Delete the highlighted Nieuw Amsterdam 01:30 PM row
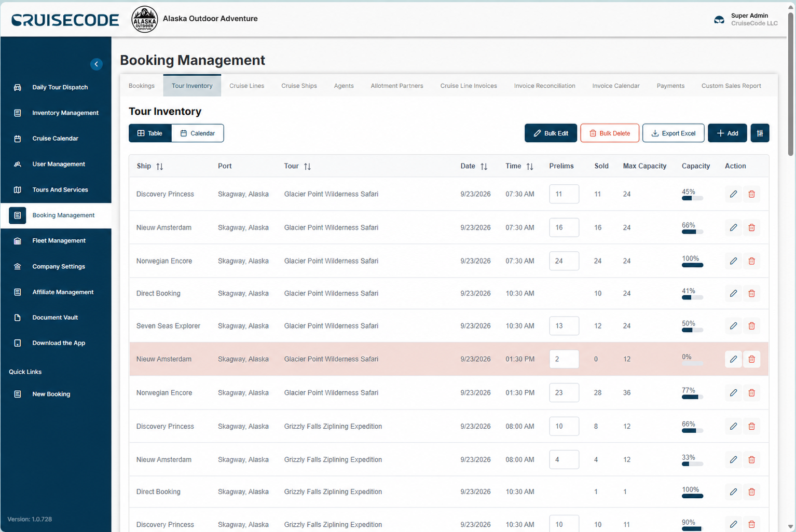Image resolution: width=796 pixels, height=532 pixels. click(751, 359)
